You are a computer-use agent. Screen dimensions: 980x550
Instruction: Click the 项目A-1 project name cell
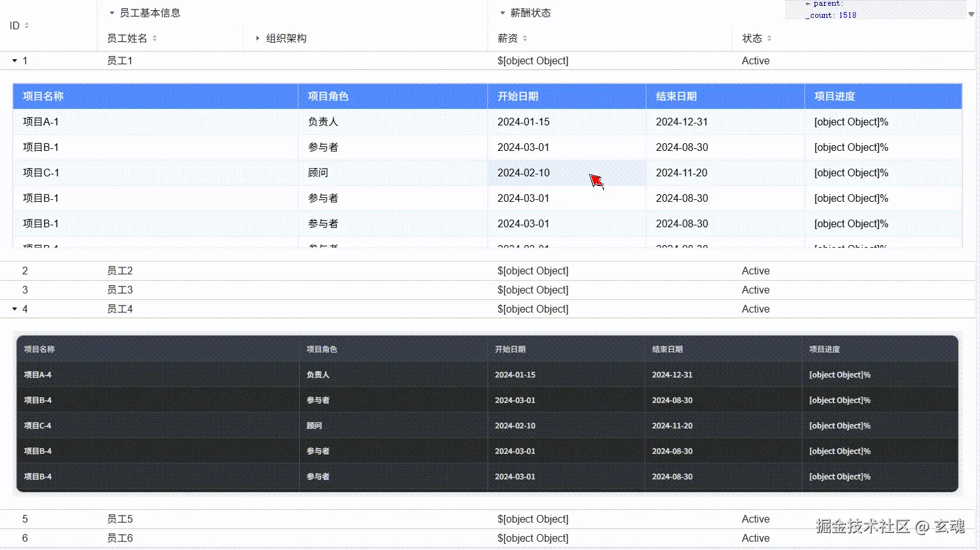[41, 122]
